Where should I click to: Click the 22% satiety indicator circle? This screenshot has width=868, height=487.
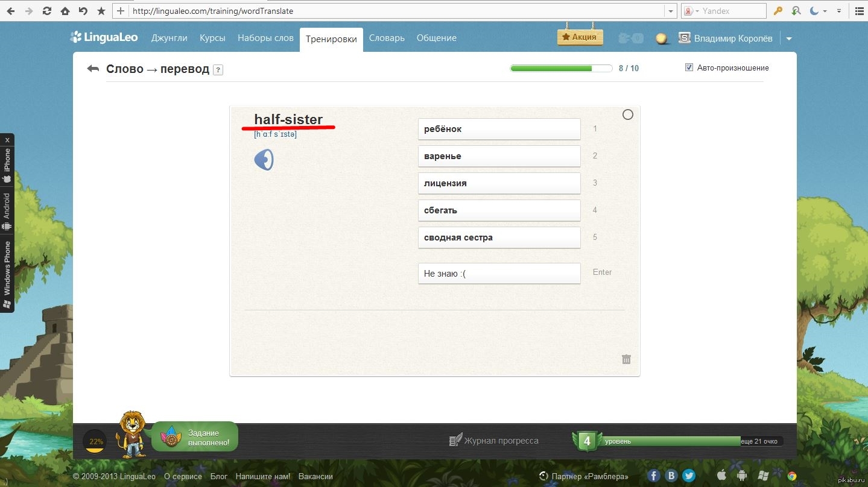pos(95,441)
